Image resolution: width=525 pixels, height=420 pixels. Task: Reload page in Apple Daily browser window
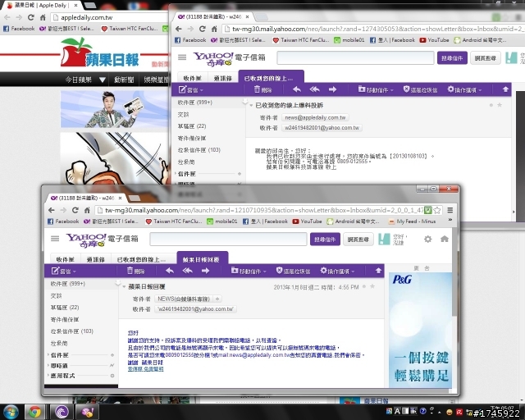click(31, 17)
